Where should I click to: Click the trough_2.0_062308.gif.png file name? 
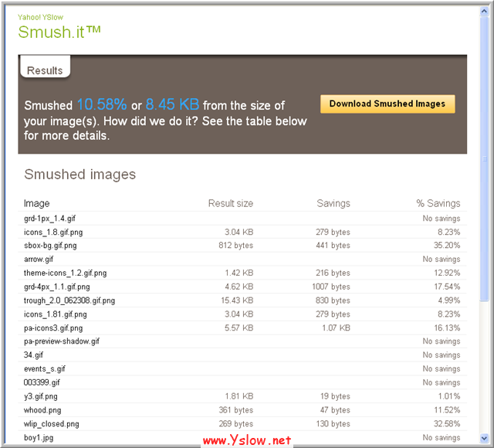[69, 300]
